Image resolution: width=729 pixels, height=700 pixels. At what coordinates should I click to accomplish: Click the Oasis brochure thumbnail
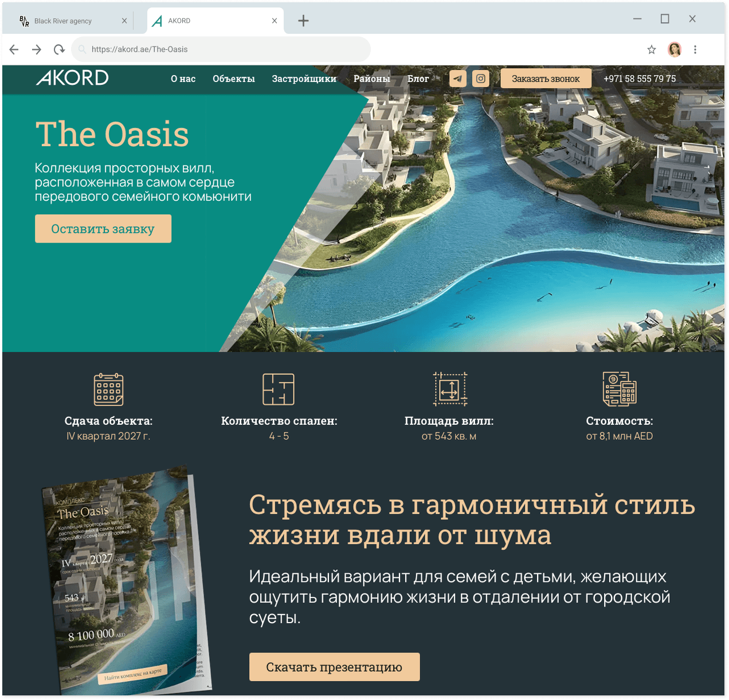click(125, 580)
